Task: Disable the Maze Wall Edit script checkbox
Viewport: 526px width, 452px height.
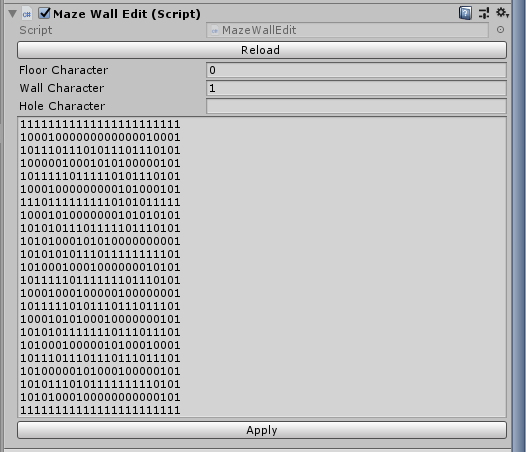Action: coord(44,13)
